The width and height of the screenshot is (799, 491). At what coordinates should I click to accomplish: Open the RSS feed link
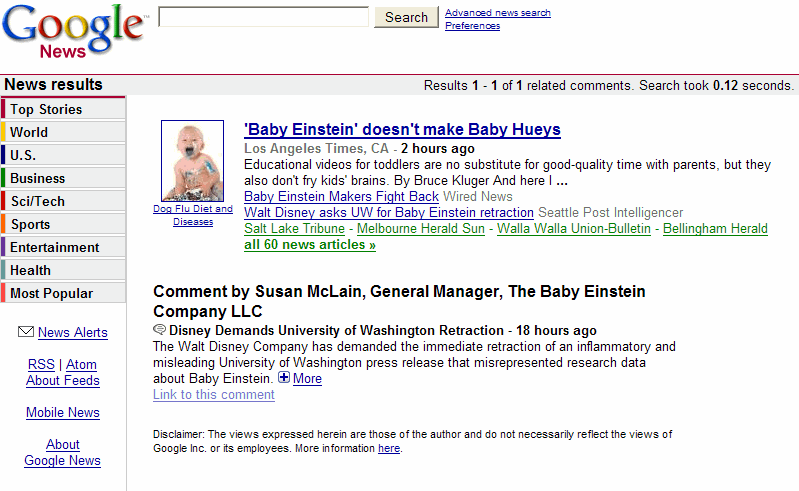[x=41, y=365]
